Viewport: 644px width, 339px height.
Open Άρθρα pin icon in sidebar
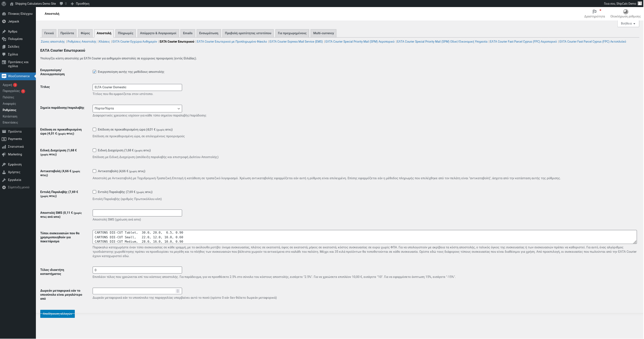click(4, 32)
